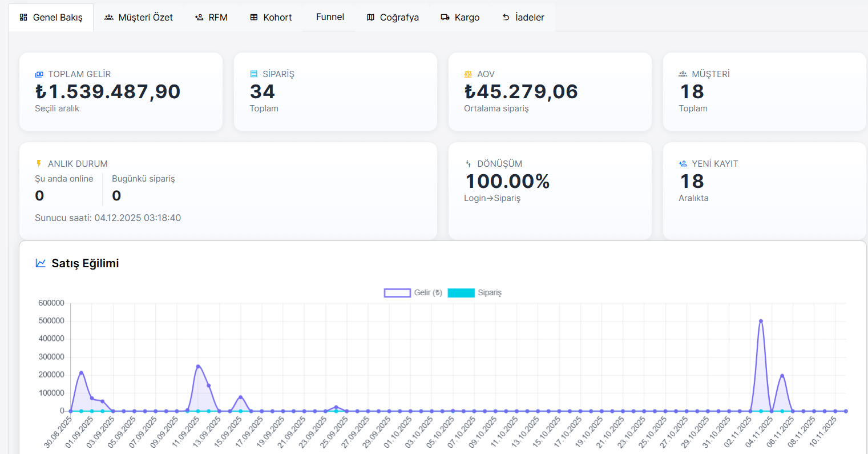This screenshot has height=454, width=868.
Task: Click the Ortalama sipariş caption
Action: [x=496, y=109]
